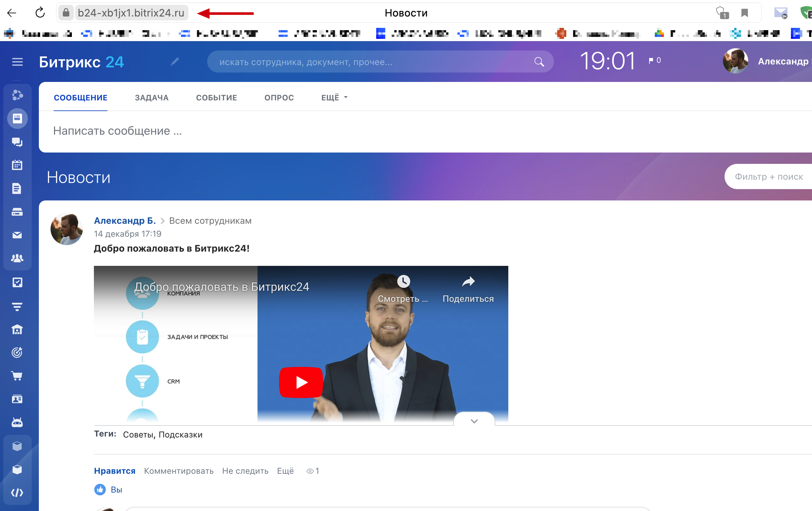
Task: Click the post author avatar photo
Action: tap(66, 229)
